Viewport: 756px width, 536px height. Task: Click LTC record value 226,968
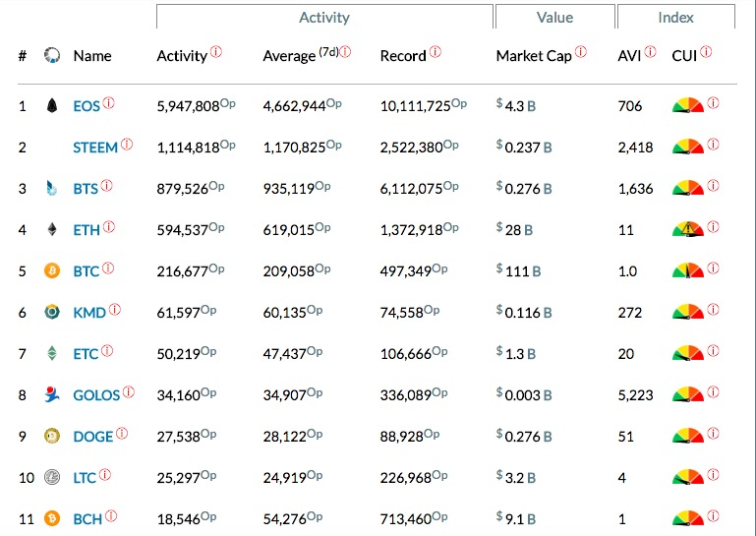click(405, 478)
